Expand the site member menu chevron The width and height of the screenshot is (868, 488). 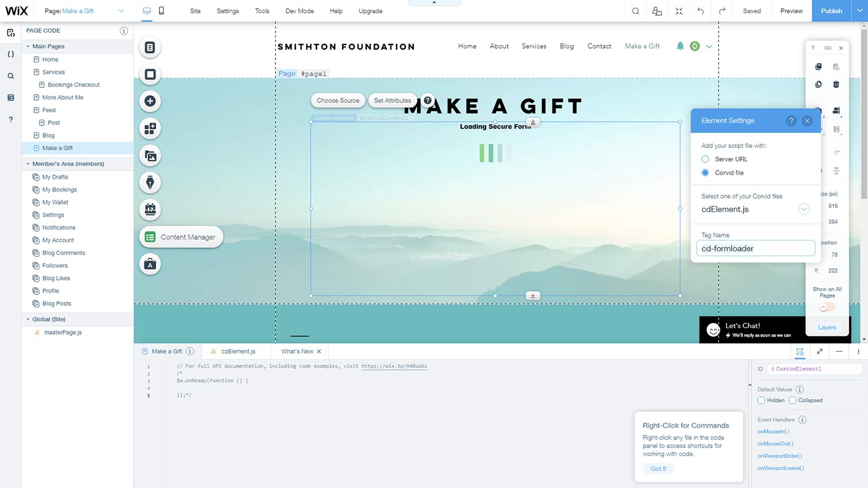709,46
